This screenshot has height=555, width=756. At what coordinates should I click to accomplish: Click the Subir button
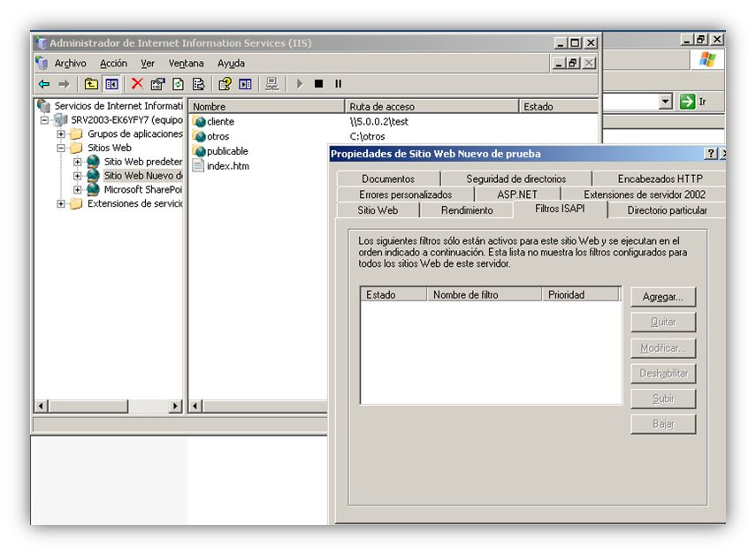coord(663,399)
